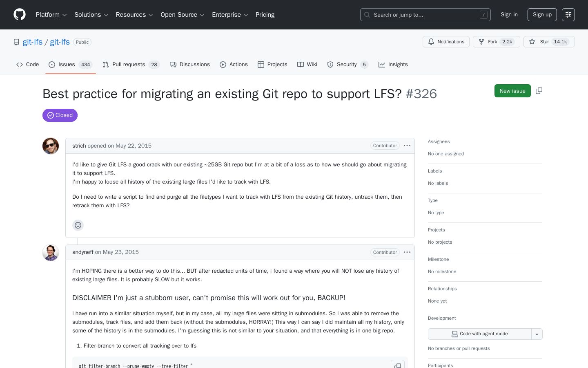588x368 pixels.
Task: Click the Issues count 434
Action: coord(85,65)
